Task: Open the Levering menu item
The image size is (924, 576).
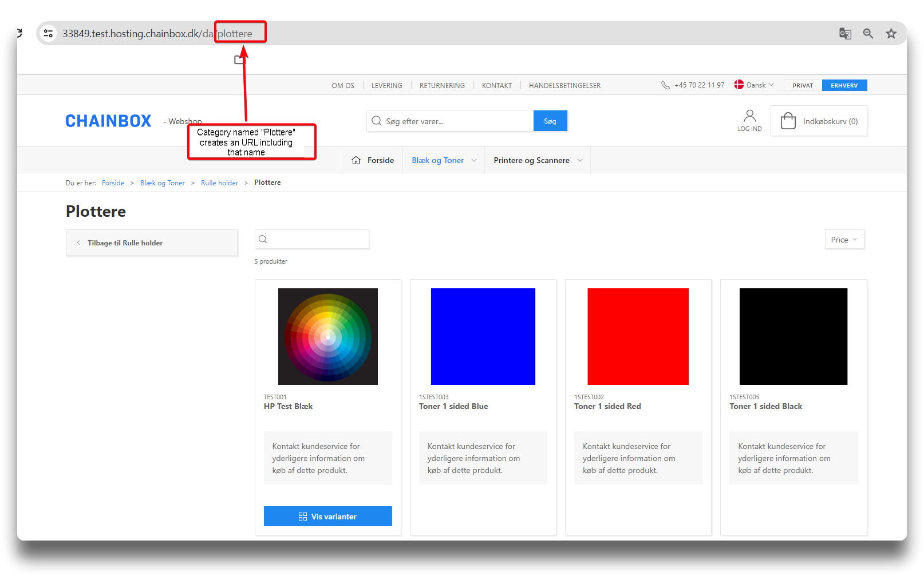Action: point(386,86)
